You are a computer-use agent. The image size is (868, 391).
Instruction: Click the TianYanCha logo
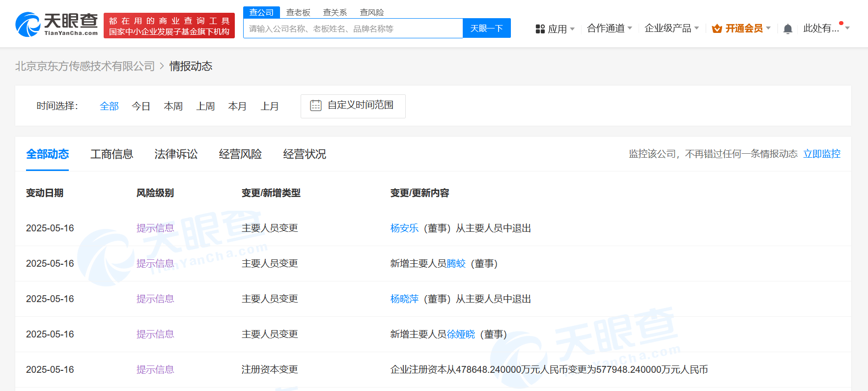pos(56,25)
